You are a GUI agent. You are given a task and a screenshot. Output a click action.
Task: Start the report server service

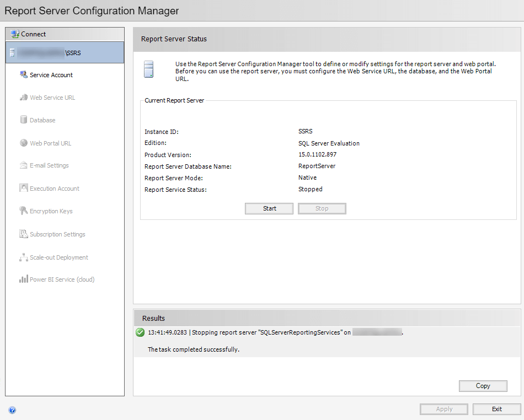270,208
